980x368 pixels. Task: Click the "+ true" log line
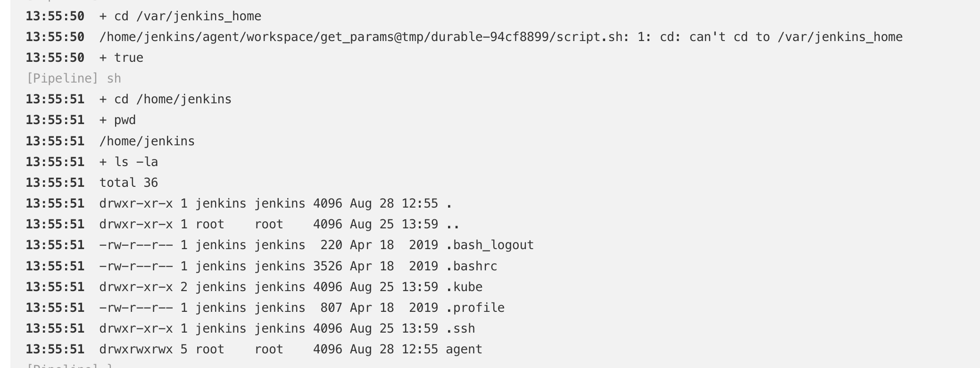[121, 58]
